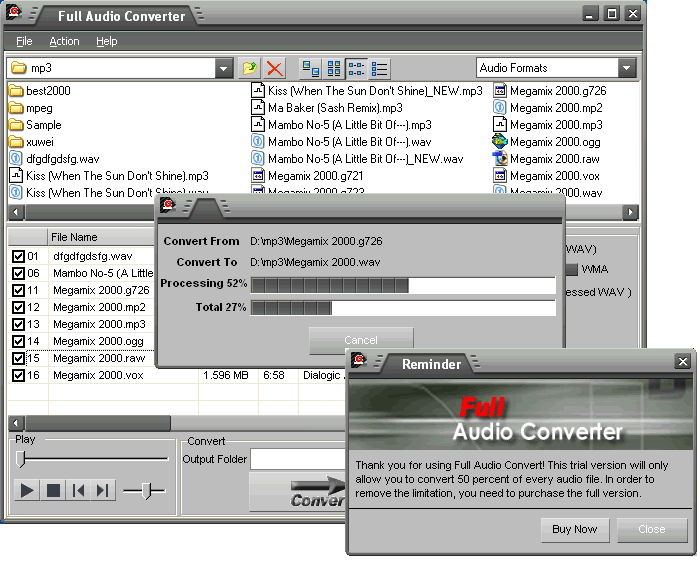The image size is (700, 567).
Task: Select Megamix 2000.g721 in browser
Action: click(308, 176)
